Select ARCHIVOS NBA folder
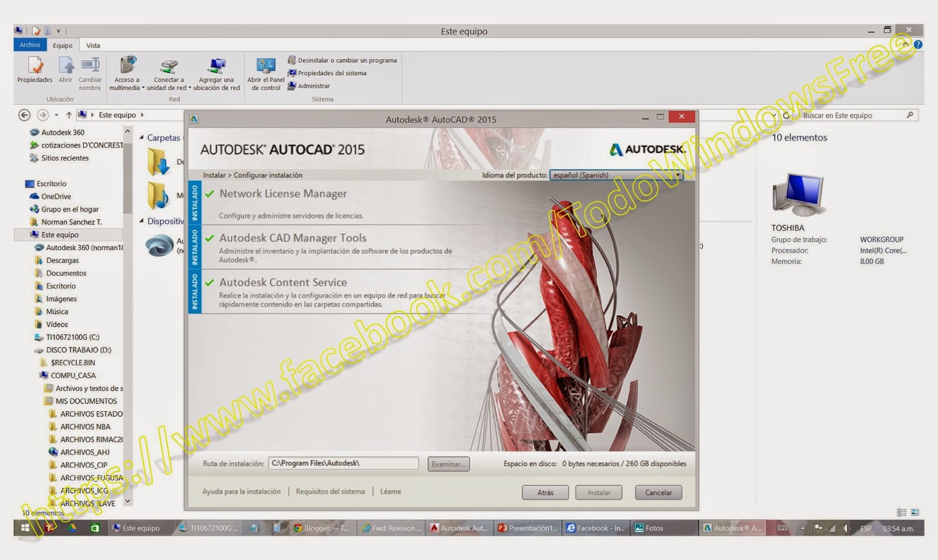The image size is (938, 560). [80, 427]
